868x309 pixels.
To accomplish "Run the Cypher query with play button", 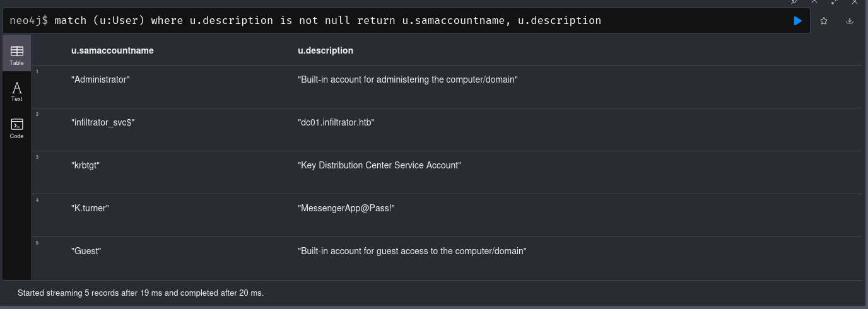I will (797, 21).
